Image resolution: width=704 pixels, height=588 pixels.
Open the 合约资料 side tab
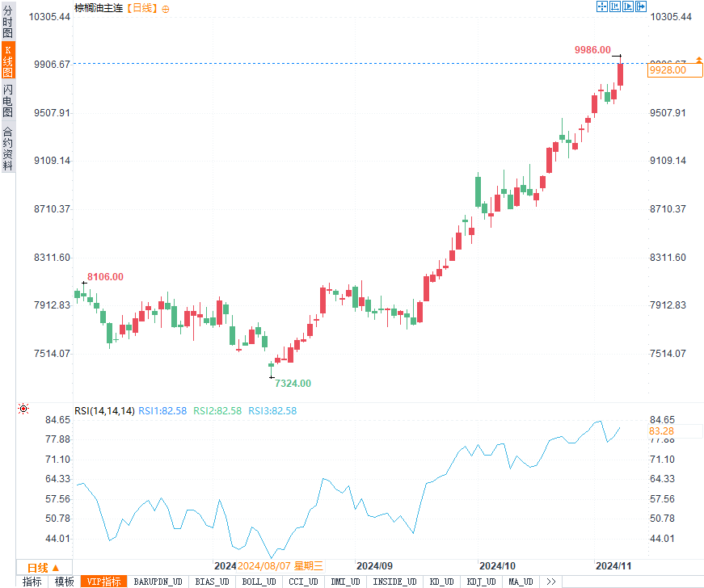(x=8, y=149)
